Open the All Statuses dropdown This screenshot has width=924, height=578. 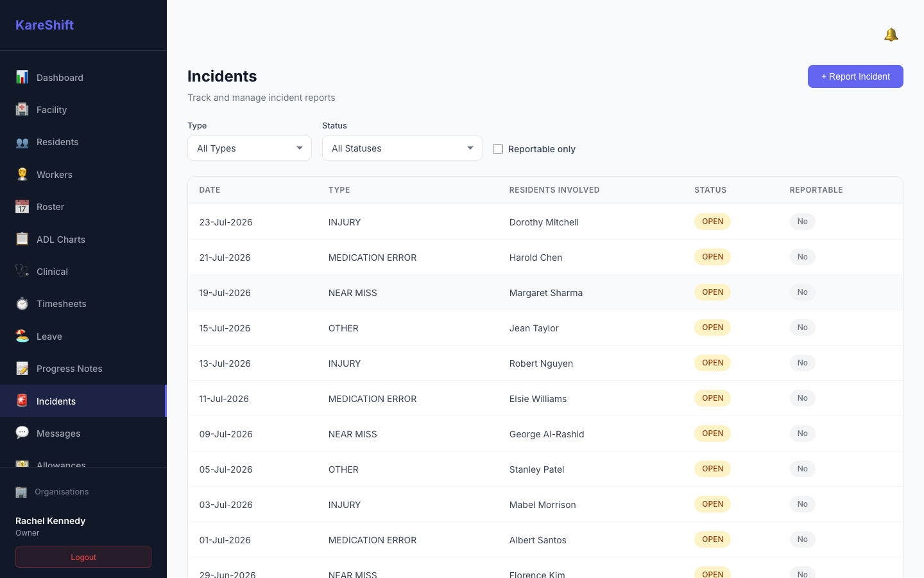click(402, 148)
